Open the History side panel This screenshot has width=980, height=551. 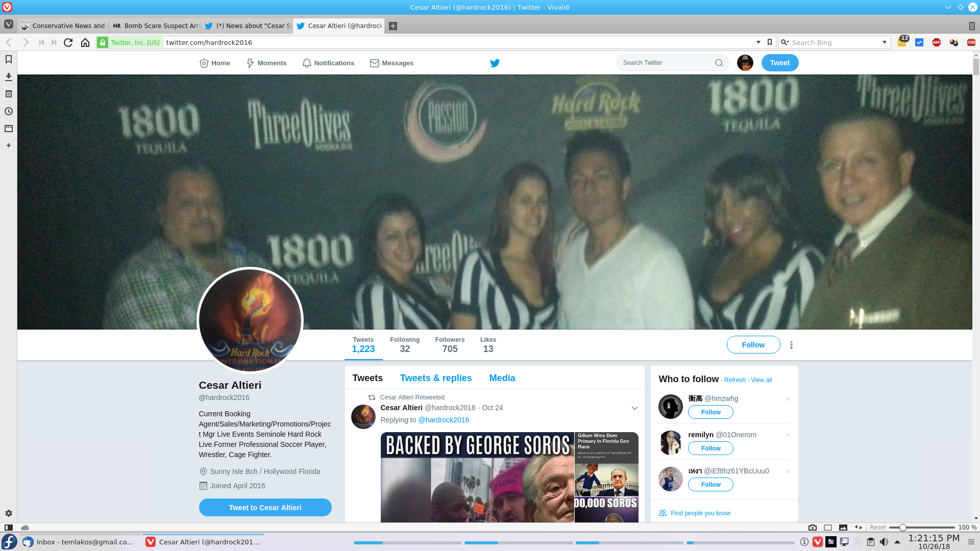(x=9, y=112)
